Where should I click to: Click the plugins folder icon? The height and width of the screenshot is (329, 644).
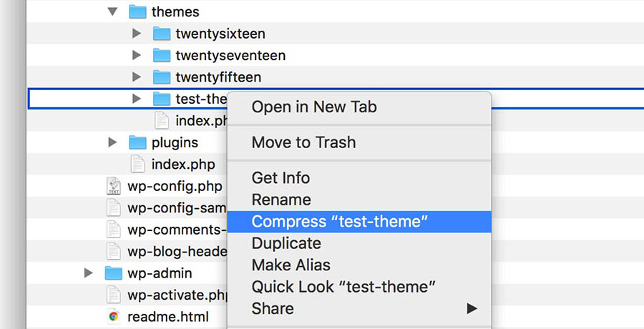137,142
